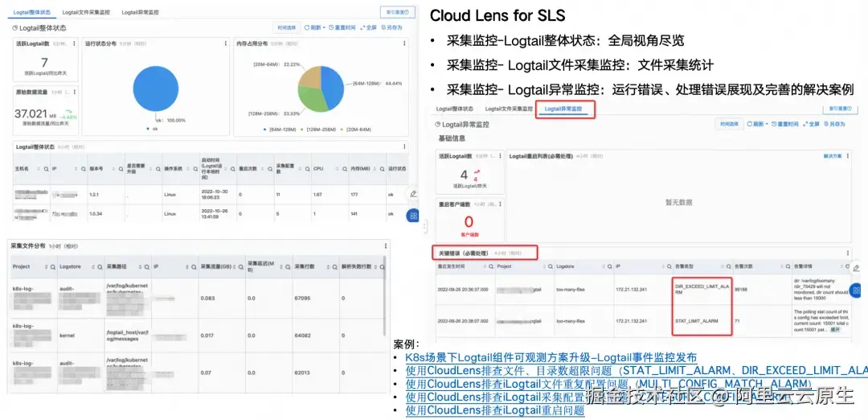The image size is (868, 420).
Task: Click 全屏 in the 异常监控 dashboard toolbar
Action: point(812,124)
